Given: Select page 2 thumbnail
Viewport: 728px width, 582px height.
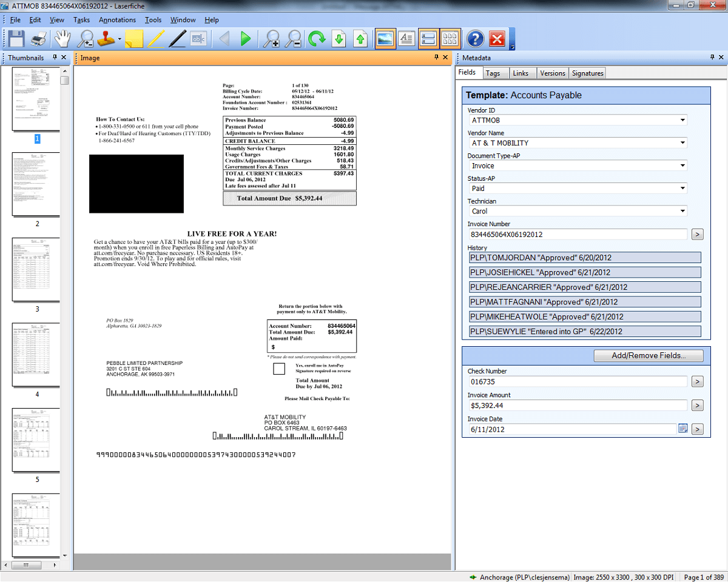Looking at the screenshot, I should point(36,185).
